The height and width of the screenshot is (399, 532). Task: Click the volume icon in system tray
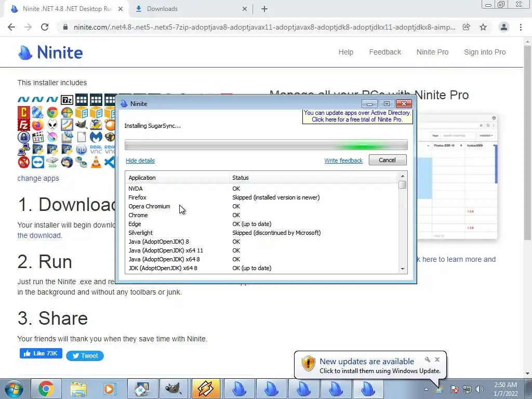(480, 389)
